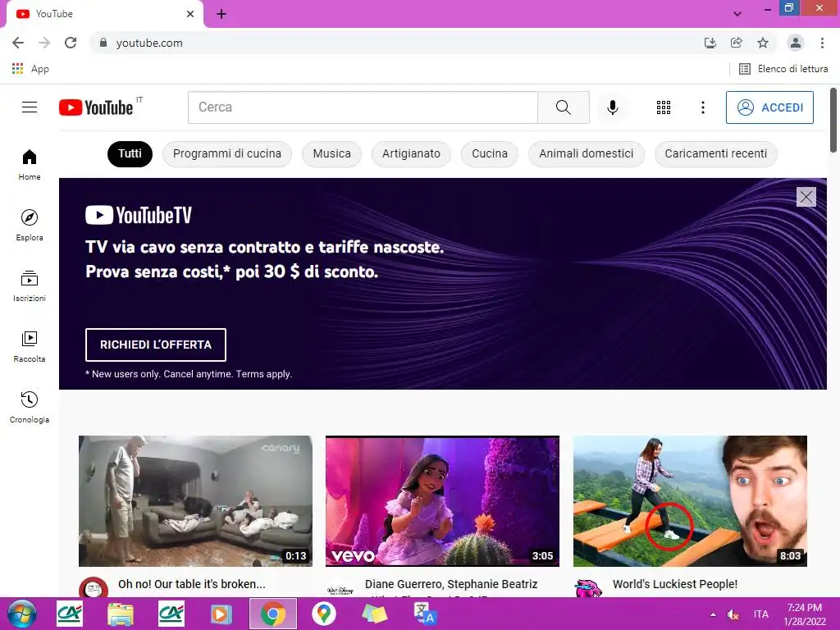
Task: Click RICHIEDI L'OFFERTA button
Action: 156,345
